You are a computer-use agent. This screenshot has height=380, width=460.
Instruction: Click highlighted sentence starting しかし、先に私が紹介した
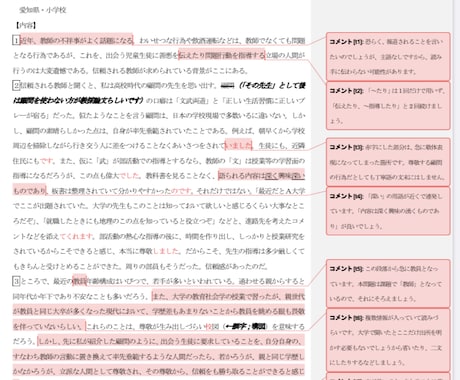tap(159, 356)
